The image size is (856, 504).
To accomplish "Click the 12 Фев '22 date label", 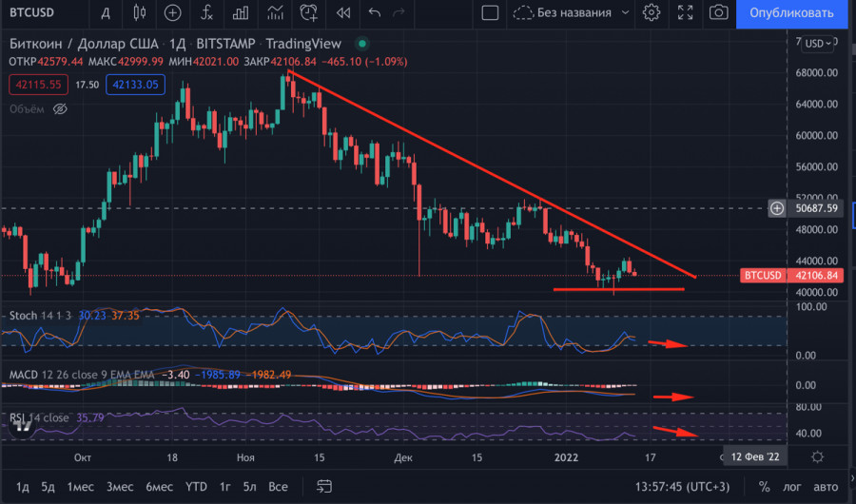I will click(755, 456).
